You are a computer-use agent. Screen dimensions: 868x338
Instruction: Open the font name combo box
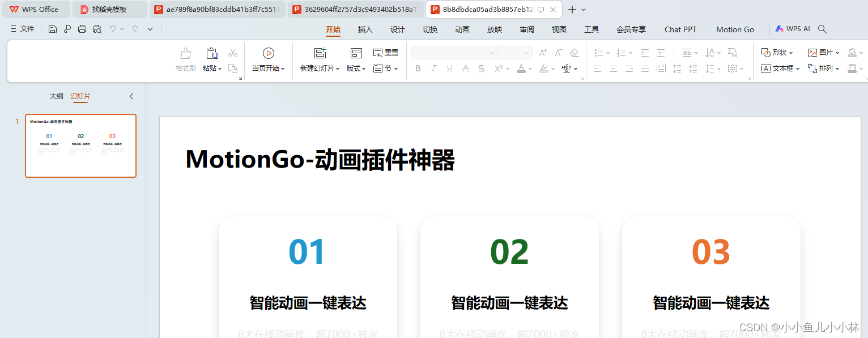pos(454,53)
